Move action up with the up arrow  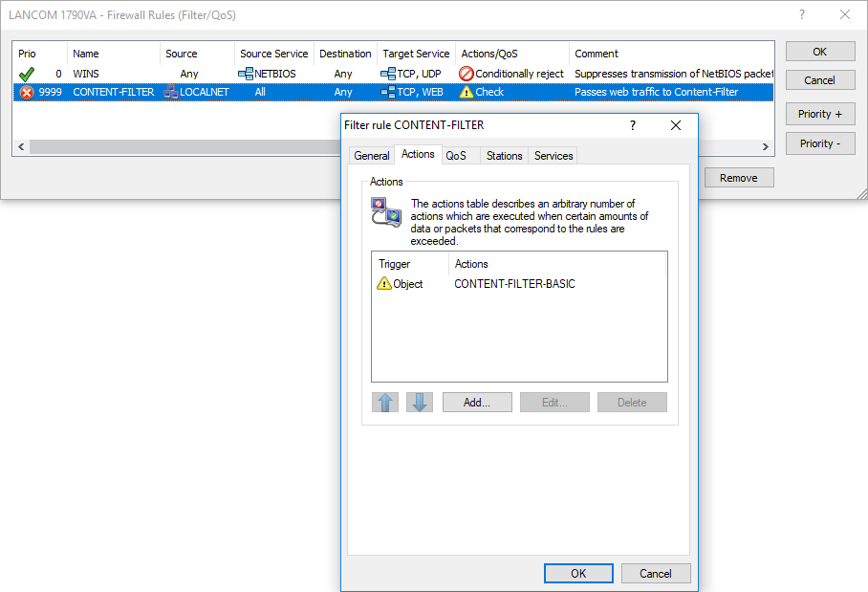pos(385,403)
